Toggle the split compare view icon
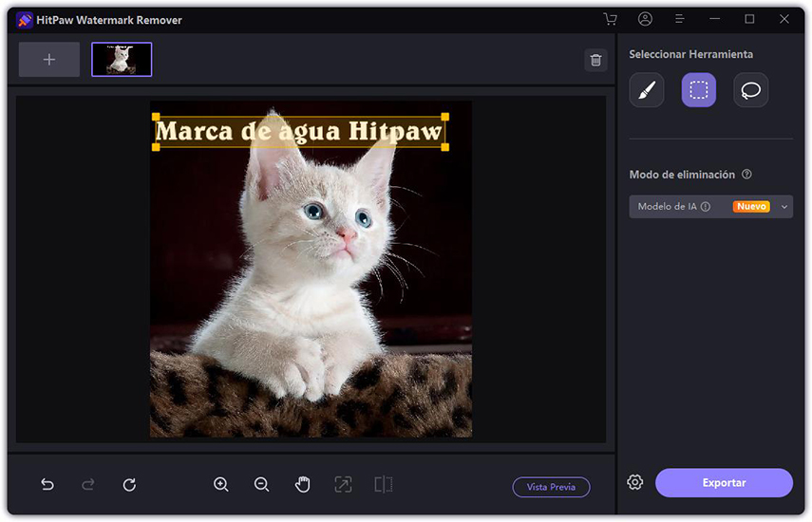 pyautogui.click(x=384, y=484)
